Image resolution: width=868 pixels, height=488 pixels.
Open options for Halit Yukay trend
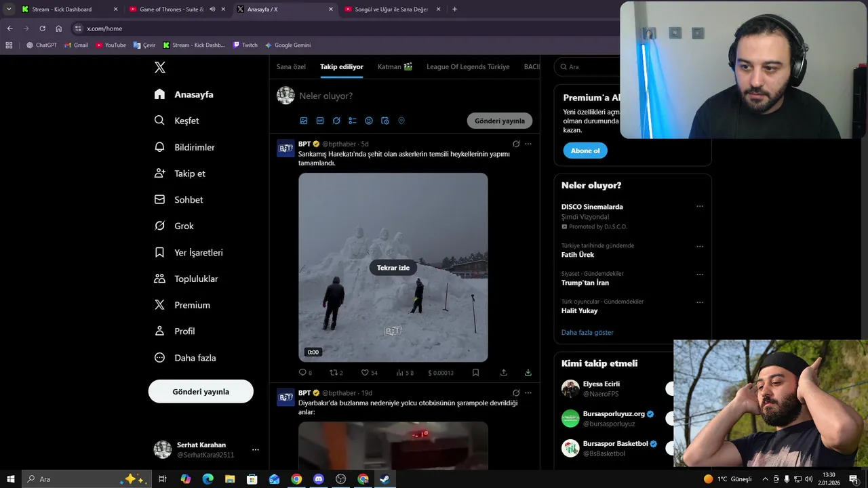(700, 302)
